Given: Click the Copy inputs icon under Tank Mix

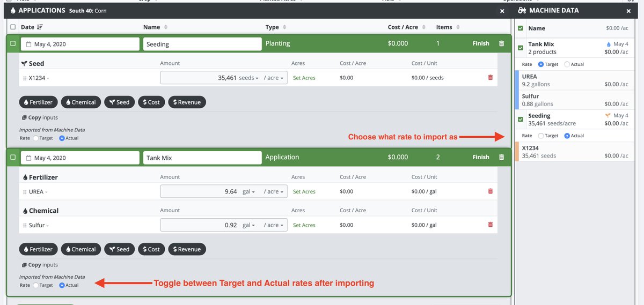Looking at the screenshot, I should 24,265.
